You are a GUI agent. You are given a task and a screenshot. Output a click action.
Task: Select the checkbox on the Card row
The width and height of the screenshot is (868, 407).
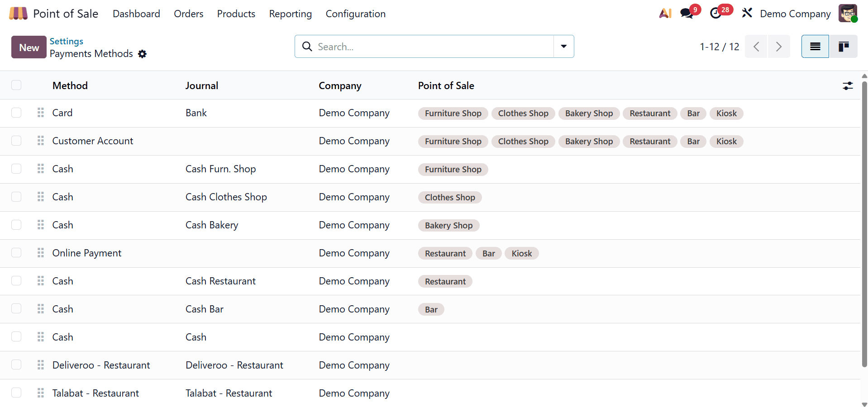[16, 113]
